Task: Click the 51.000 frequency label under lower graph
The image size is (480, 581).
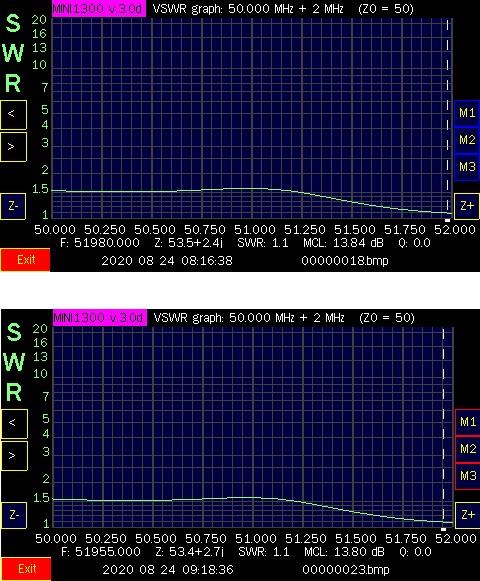Action: pos(256,538)
